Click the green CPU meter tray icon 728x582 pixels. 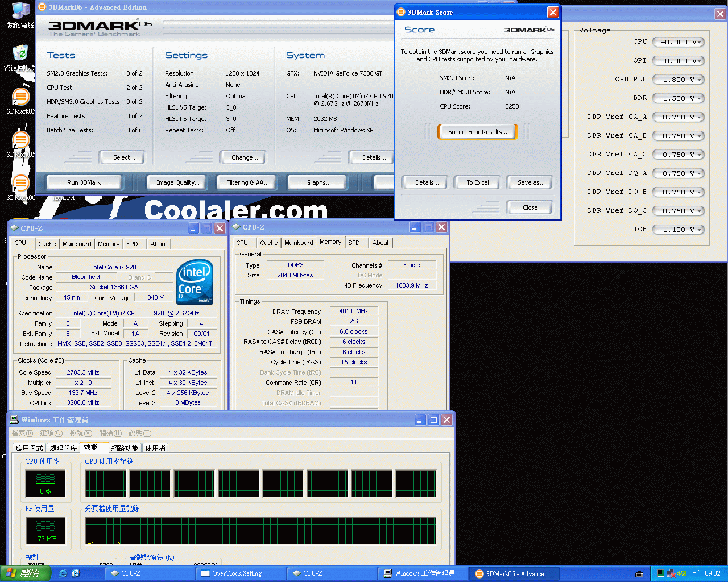(x=661, y=573)
